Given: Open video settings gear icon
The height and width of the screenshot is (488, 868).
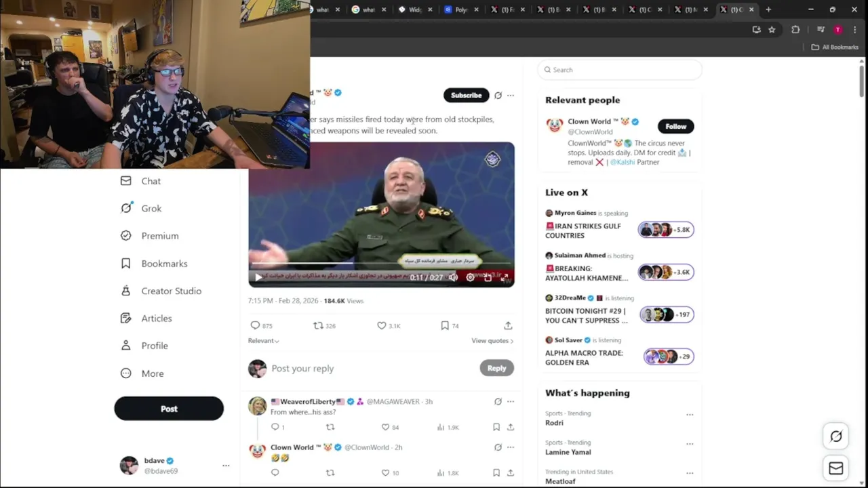Looking at the screenshot, I should tap(471, 277).
